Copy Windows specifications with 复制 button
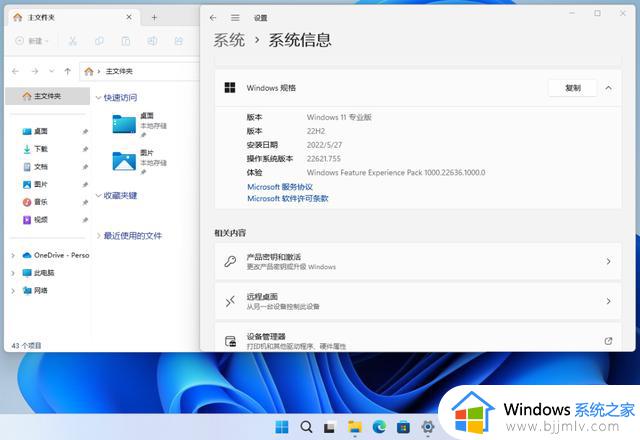This screenshot has height=440, width=640. coord(573,88)
